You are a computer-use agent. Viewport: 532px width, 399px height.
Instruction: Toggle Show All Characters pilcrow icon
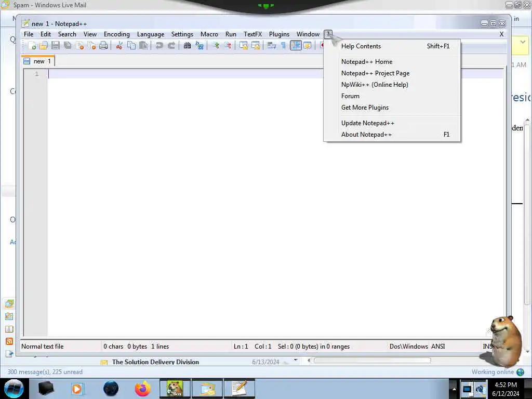click(x=283, y=45)
